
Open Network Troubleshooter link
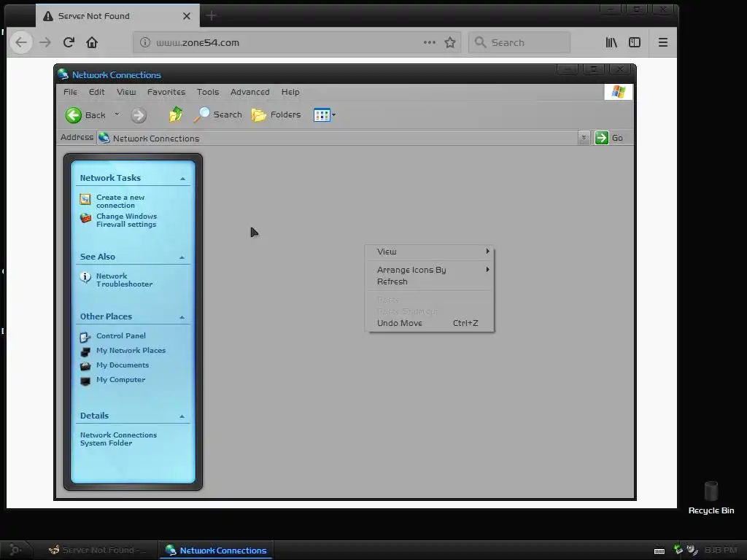coord(124,279)
